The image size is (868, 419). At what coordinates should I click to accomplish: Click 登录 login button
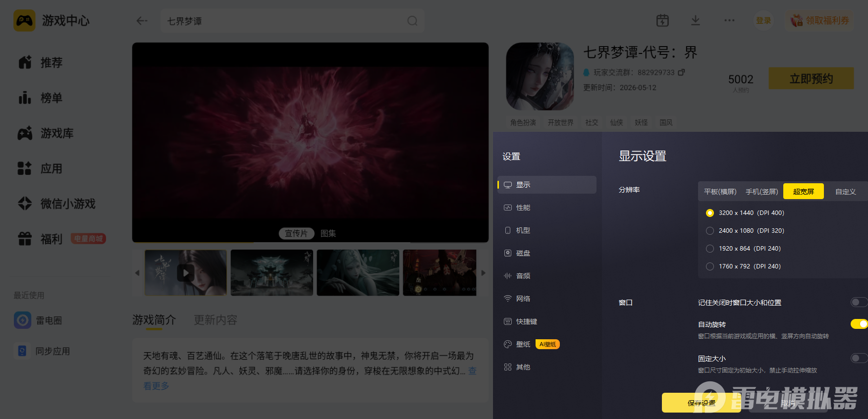pos(763,20)
